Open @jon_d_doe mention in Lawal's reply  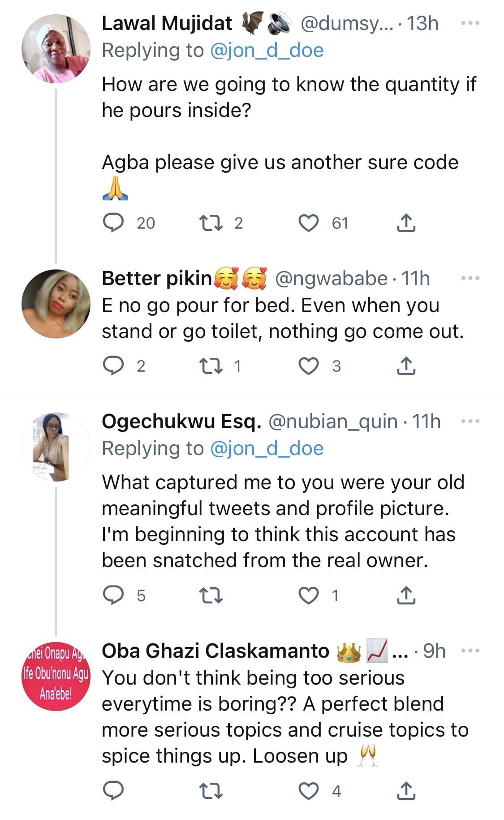[x=267, y=50]
